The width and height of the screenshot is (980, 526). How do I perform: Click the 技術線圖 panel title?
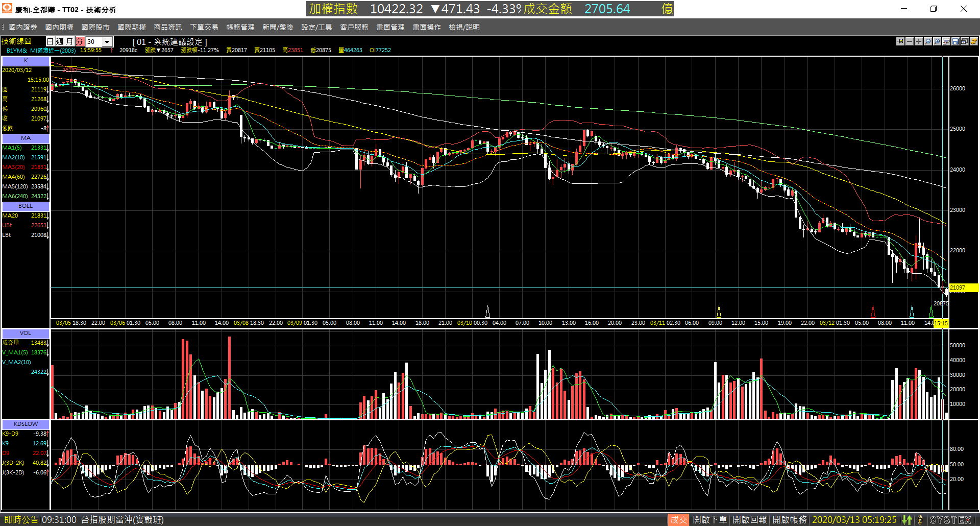(x=16, y=41)
